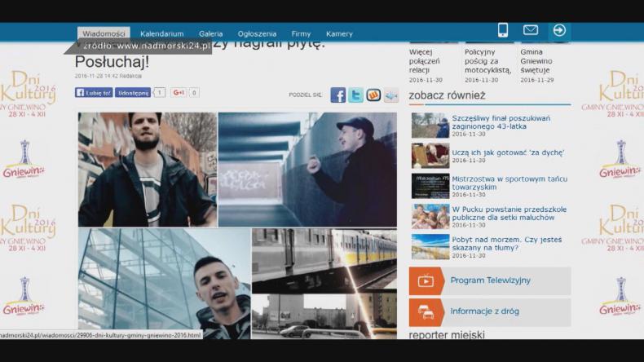Open 'Pobyt nad morzem' article link
This screenshot has height=362, width=644.
507,244
